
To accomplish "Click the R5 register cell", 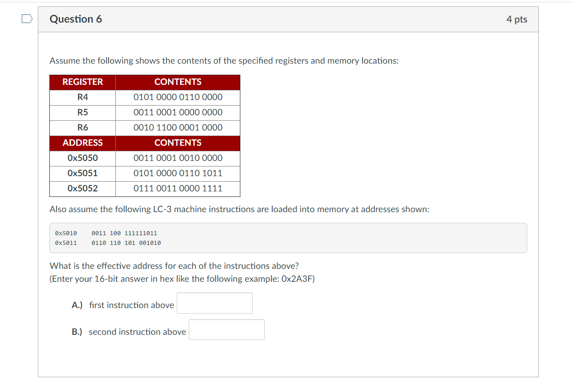I will click(x=83, y=113).
